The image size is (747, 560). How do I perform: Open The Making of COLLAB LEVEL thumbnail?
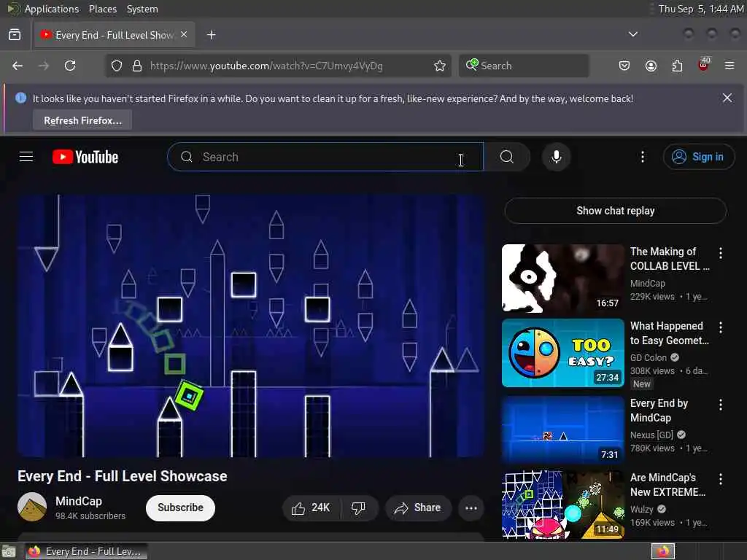[x=562, y=279]
